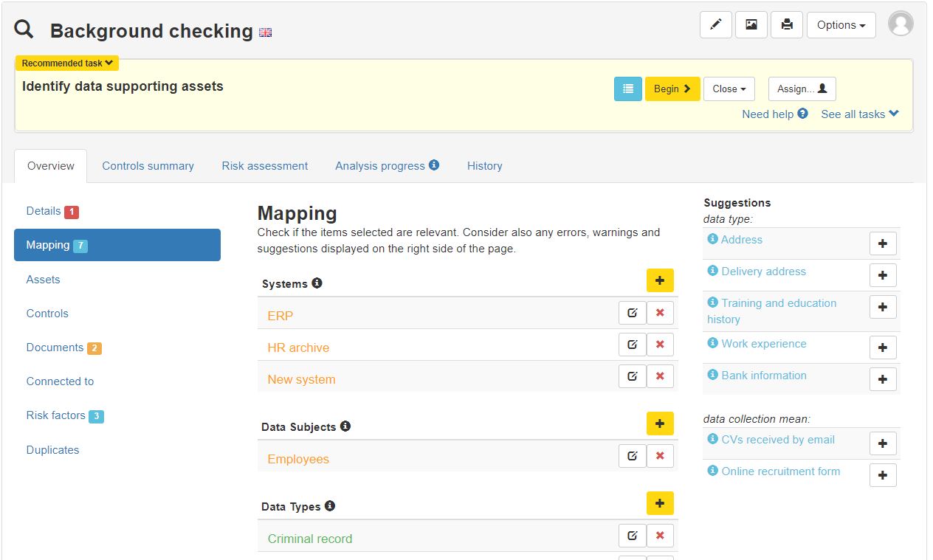933x560 pixels.
Task: Expand the Recommended task label
Action: click(67, 63)
